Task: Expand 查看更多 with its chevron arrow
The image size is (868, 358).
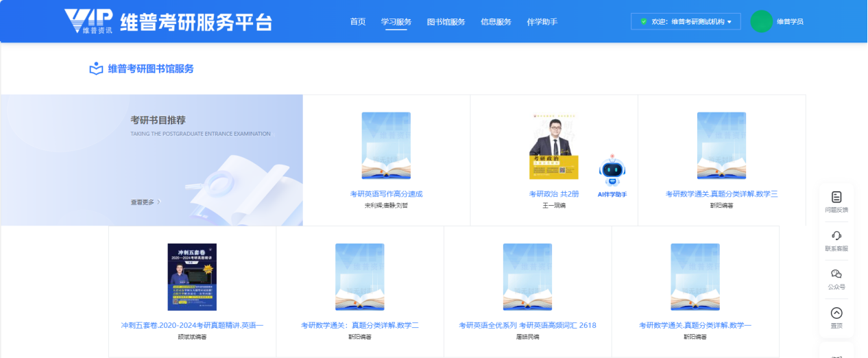Action: tap(145, 202)
